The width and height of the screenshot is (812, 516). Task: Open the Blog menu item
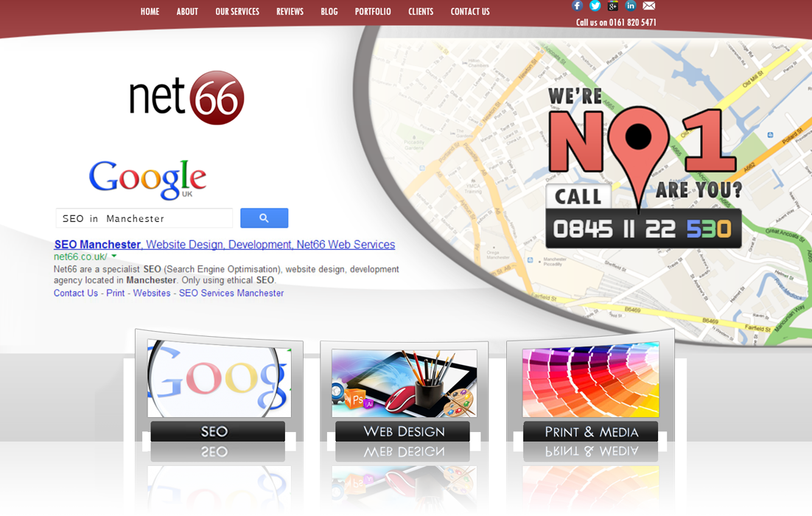click(x=329, y=11)
